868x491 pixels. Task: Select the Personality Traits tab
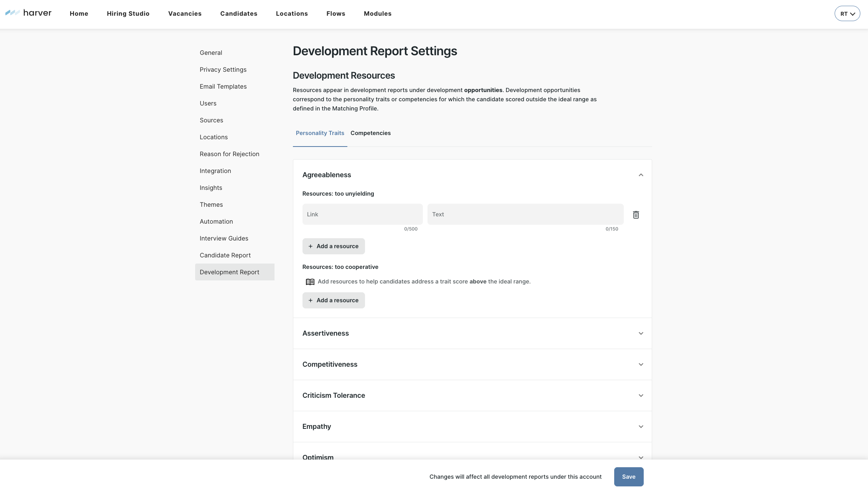pyautogui.click(x=320, y=133)
